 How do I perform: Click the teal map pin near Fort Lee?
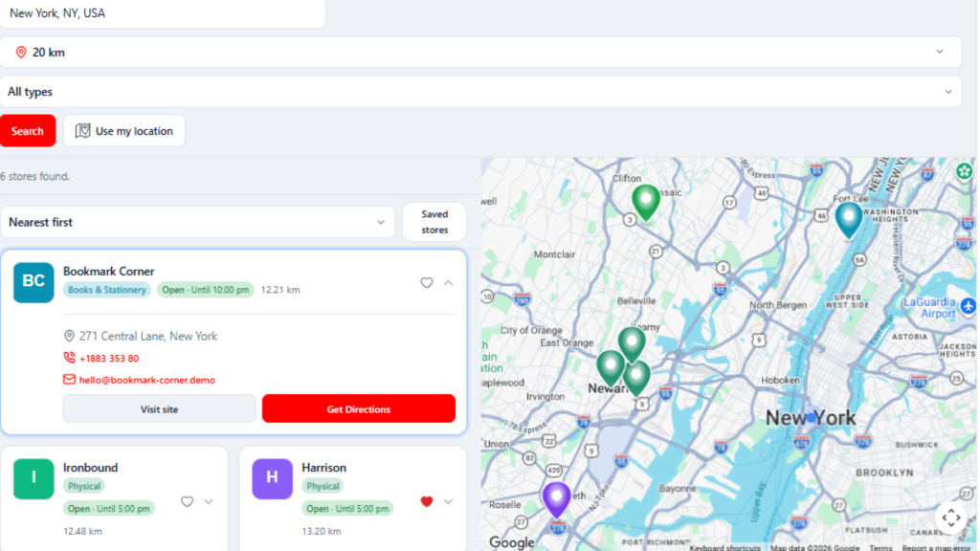tap(848, 219)
